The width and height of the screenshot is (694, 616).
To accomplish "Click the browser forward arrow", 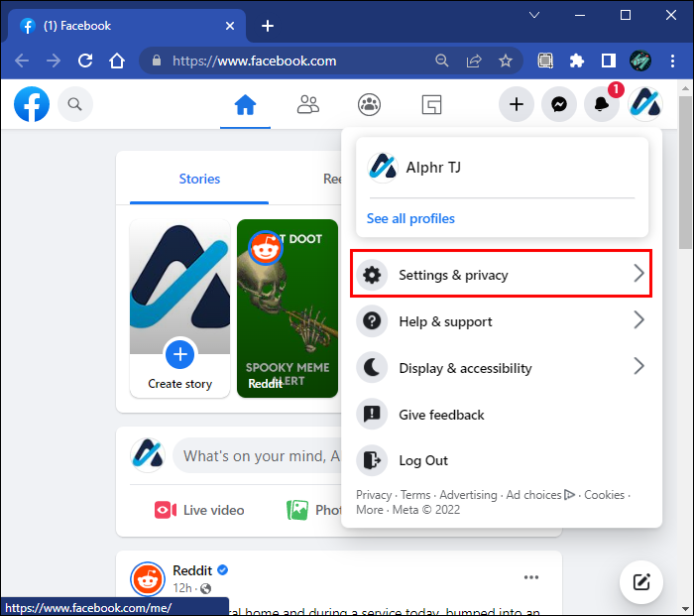I will 54,61.
